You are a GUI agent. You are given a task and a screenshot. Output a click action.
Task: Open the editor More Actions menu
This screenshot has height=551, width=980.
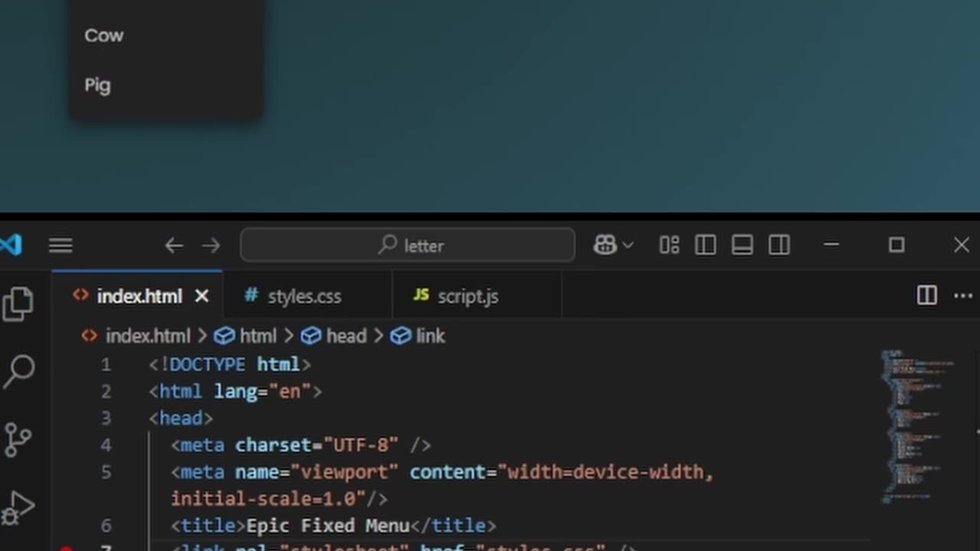(x=963, y=295)
